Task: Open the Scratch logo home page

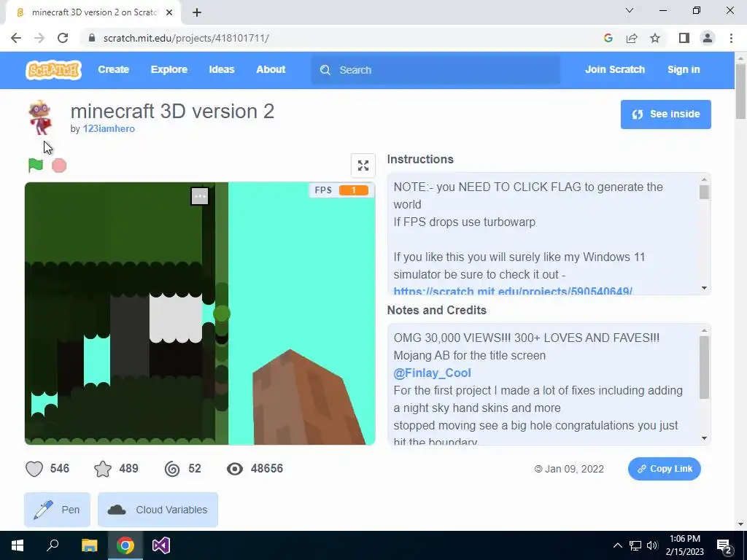Action: (x=53, y=69)
